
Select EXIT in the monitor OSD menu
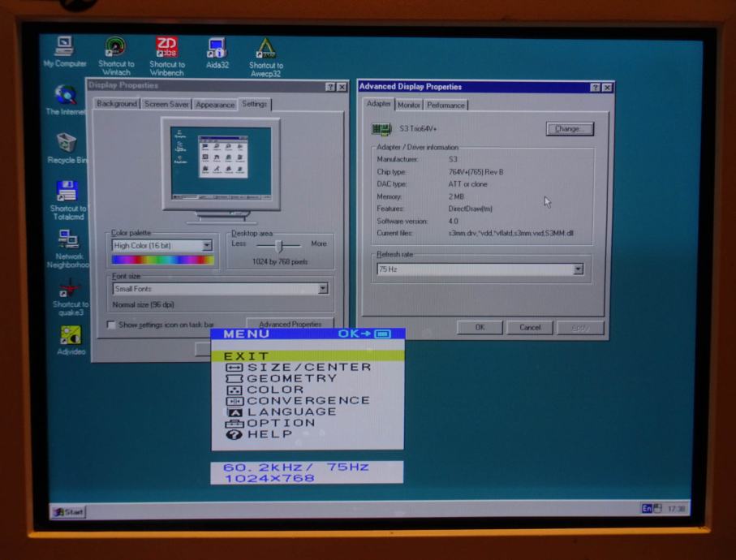click(308, 356)
